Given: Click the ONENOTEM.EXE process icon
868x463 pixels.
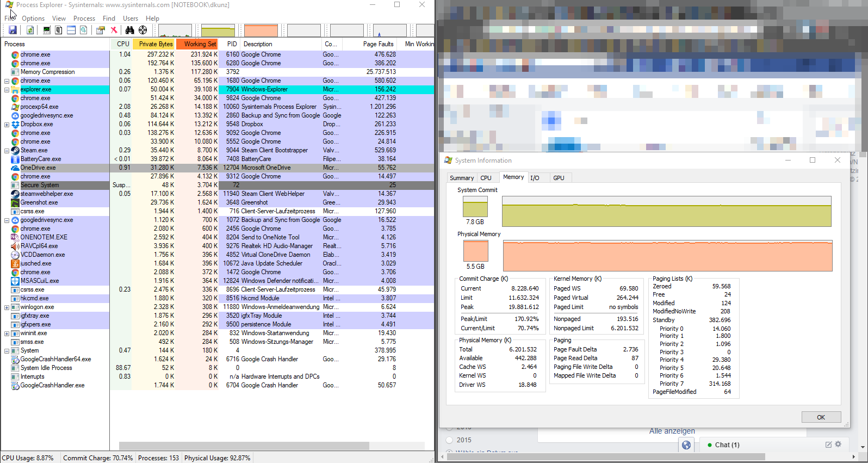Looking at the screenshot, I should point(15,237).
